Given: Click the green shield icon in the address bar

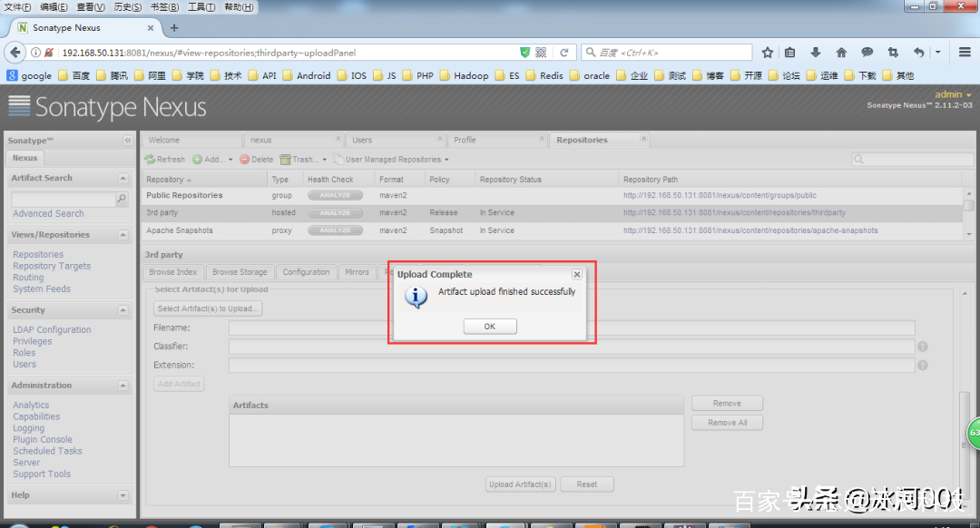Looking at the screenshot, I should click(525, 53).
